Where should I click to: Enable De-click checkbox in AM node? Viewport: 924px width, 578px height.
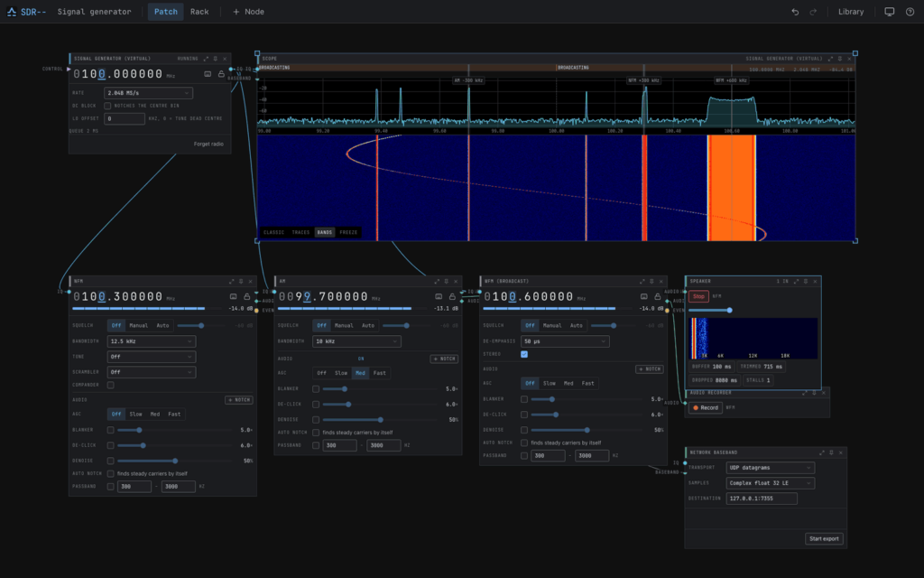click(316, 404)
